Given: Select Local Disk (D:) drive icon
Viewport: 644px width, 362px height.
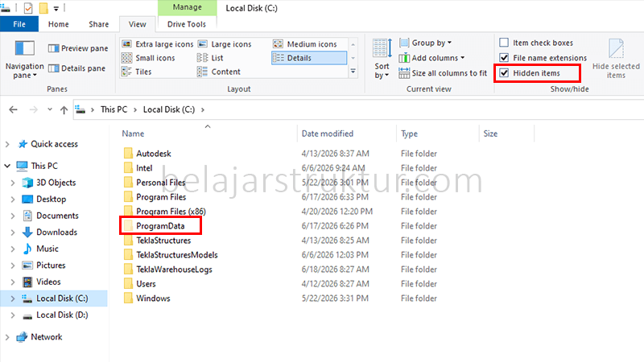Looking at the screenshot, I should (27, 315).
